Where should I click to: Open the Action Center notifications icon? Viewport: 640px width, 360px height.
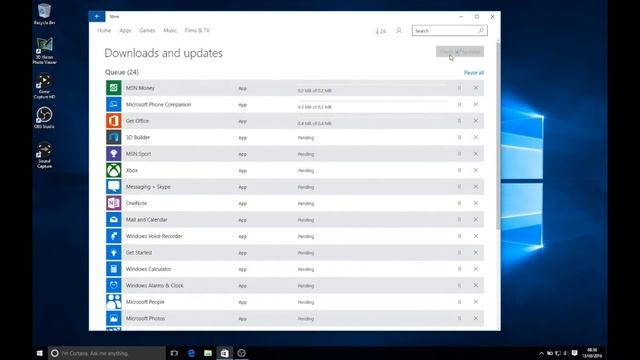[575, 353]
